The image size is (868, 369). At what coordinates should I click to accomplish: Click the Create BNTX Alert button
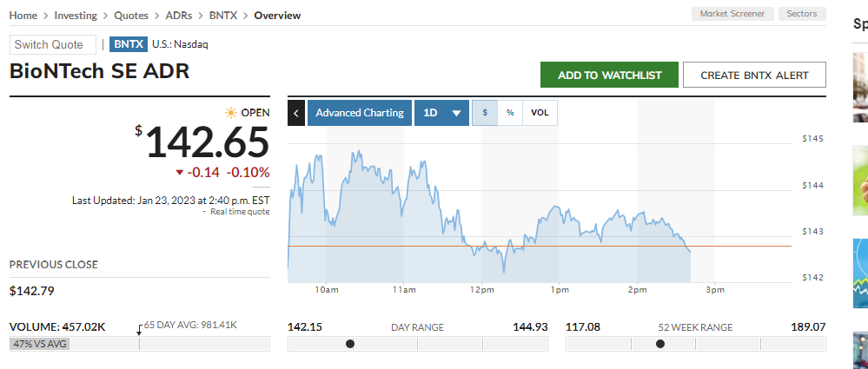pyautogui.click(x=754, y=75)
